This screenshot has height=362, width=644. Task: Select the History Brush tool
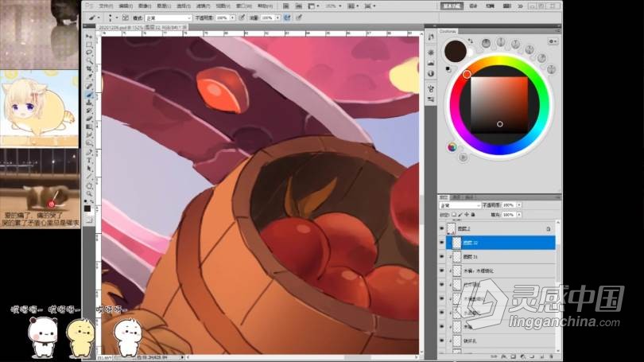point(89,111)
